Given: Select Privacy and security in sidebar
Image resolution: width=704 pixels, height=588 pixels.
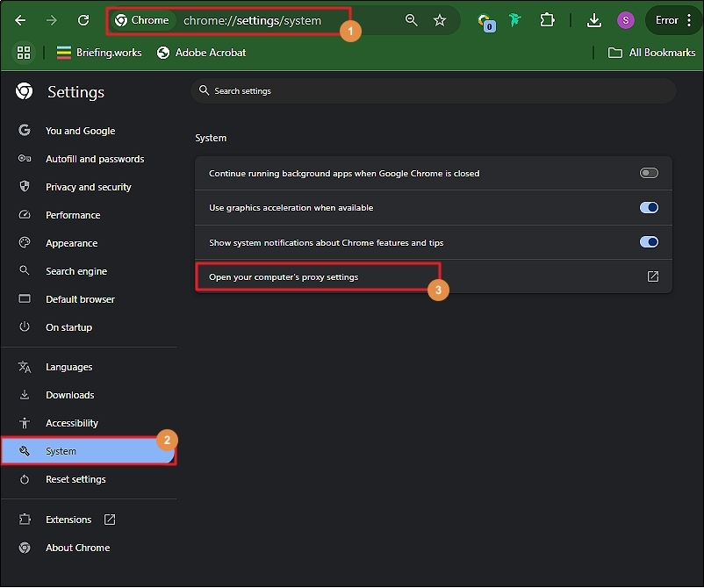Looking at the screenshot, I should tap(88, 187).
